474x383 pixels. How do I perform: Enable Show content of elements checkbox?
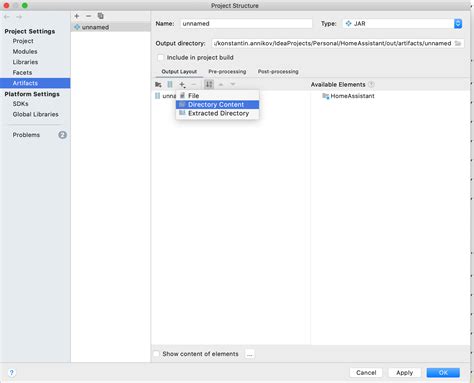coord(156,354)
